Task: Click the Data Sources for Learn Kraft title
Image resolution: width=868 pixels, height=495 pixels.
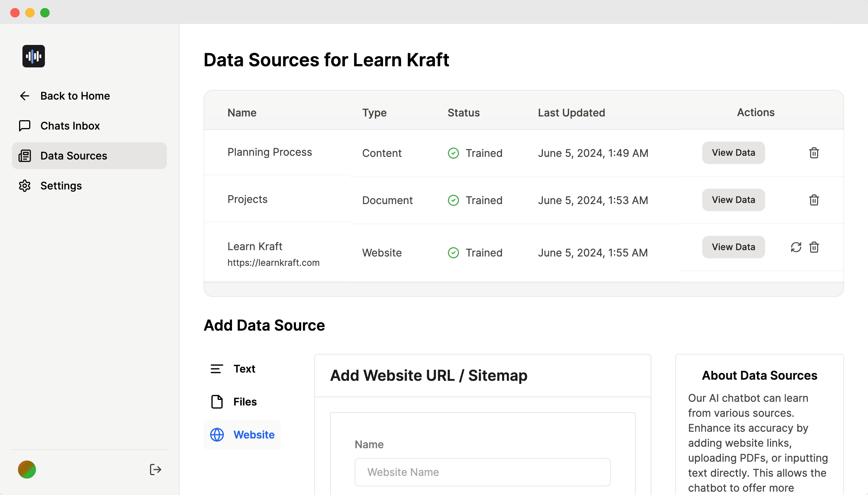Action: [x=326, y=60]
